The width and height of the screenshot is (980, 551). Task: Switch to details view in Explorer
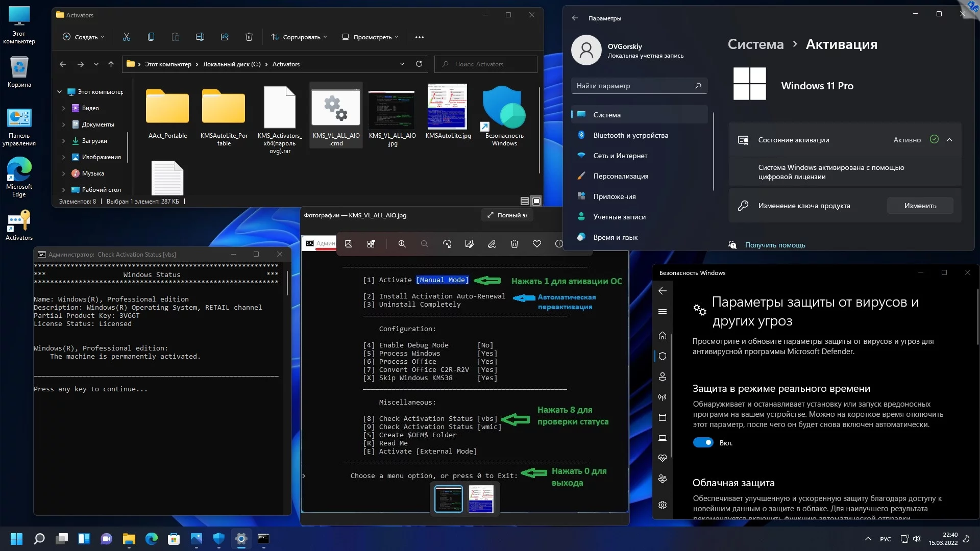pos(525,201)
